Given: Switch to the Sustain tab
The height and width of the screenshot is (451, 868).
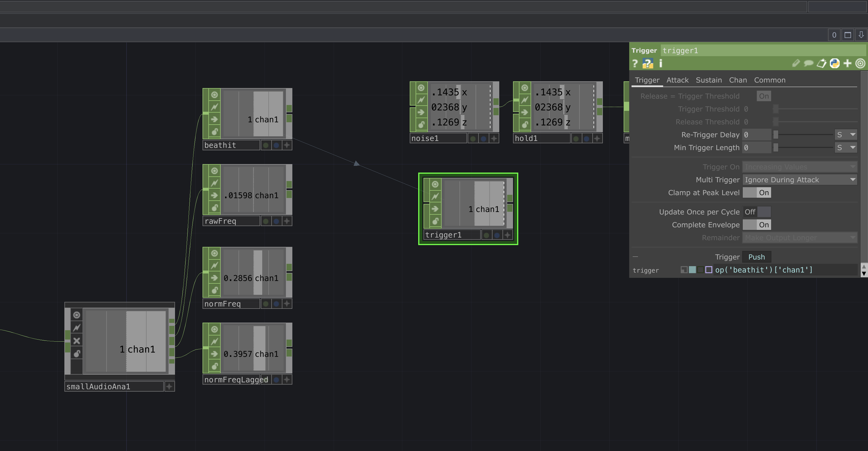Looking at the screenshot, I should 709,80.
